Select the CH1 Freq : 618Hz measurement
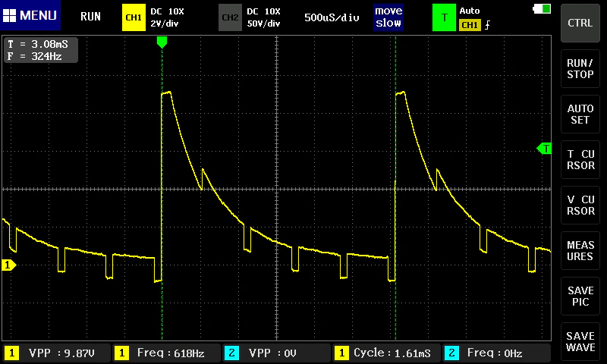Screen dimensions: 607x364 (x=166, y=353)
